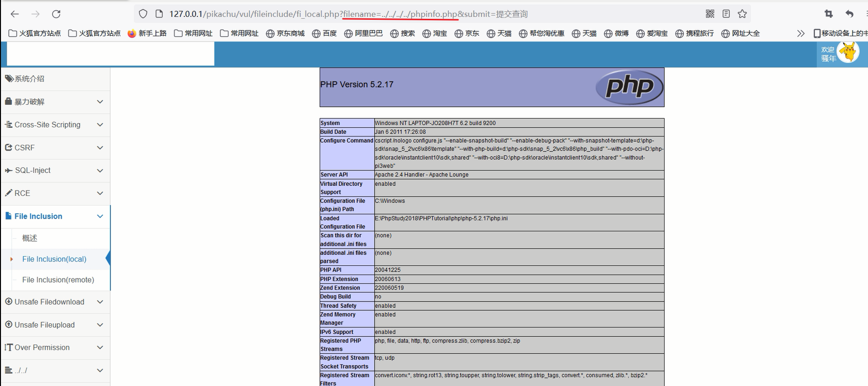Click the Pikachu avatar in the header
Viewport: 868px width, 386px height.
tap(849, 52)
